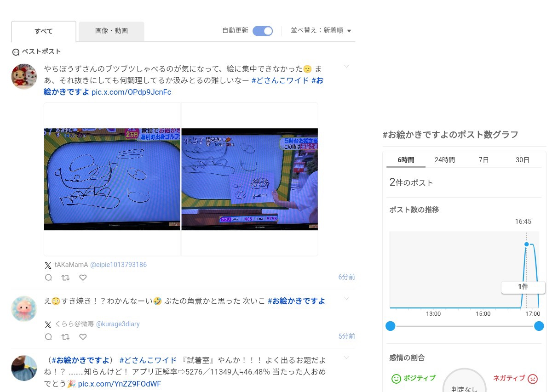The image size is (552, 392).
Task: Open tAKaMamA's profile avatar
Action: tap(24, 76)
